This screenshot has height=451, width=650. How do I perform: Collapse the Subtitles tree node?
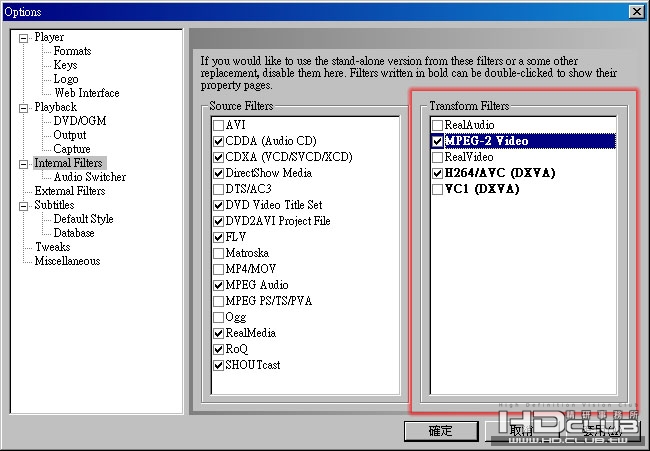pos(24,206)
